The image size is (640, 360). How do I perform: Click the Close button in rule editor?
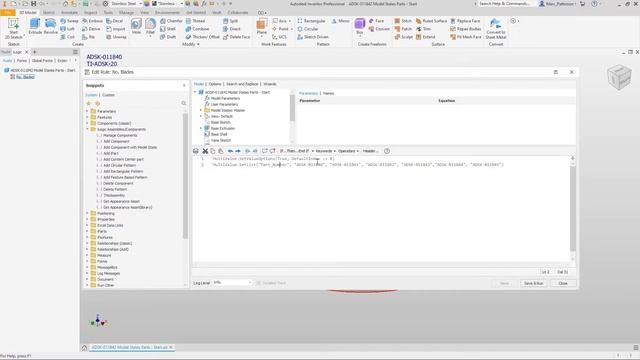click(563, 283)
